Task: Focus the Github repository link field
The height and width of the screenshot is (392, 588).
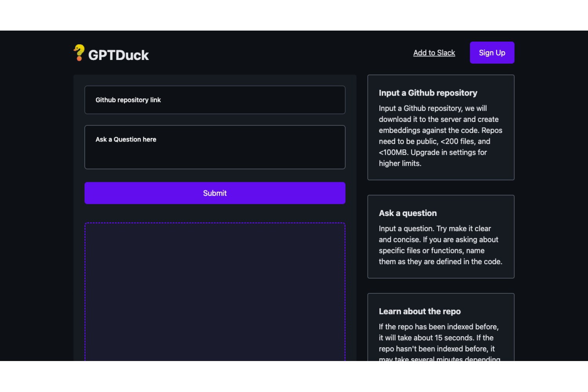Action: point(215,100)
